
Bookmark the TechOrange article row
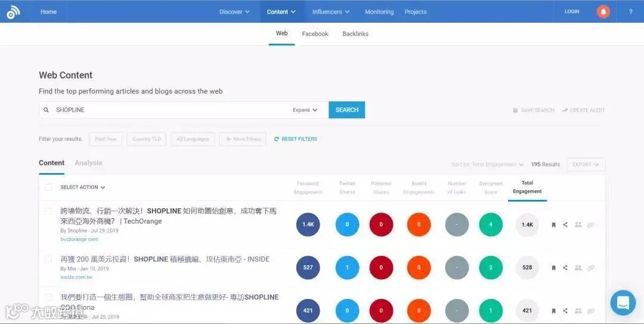(553, 225)
